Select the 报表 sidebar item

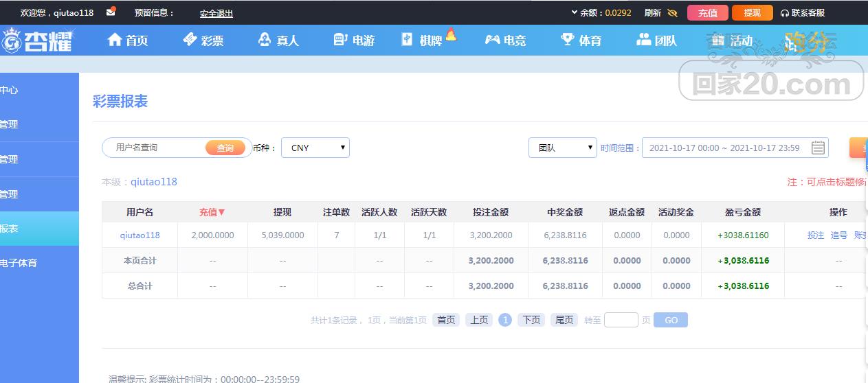(x=39, y=229)
